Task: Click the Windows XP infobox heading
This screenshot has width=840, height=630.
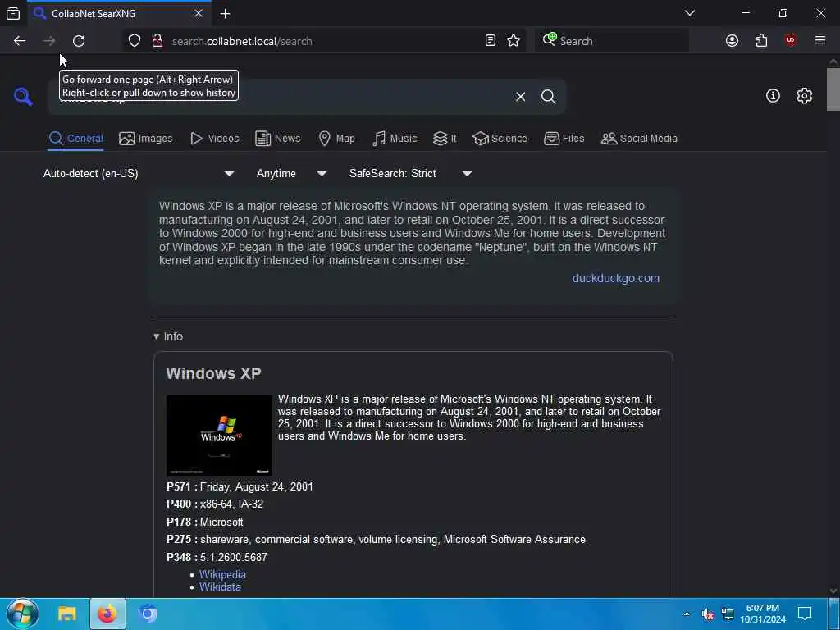Action: click(214, 373)
